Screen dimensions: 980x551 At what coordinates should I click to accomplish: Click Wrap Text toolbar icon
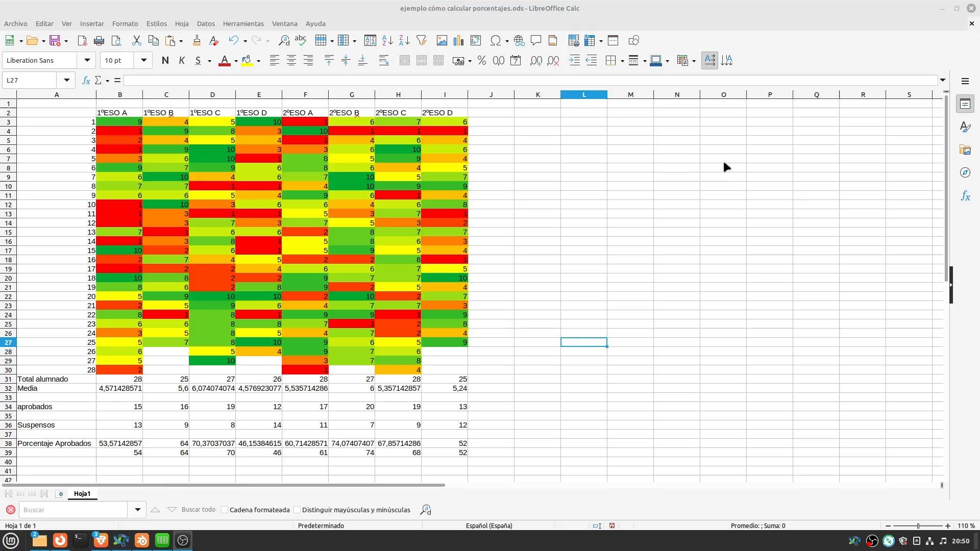coord(384,61)
